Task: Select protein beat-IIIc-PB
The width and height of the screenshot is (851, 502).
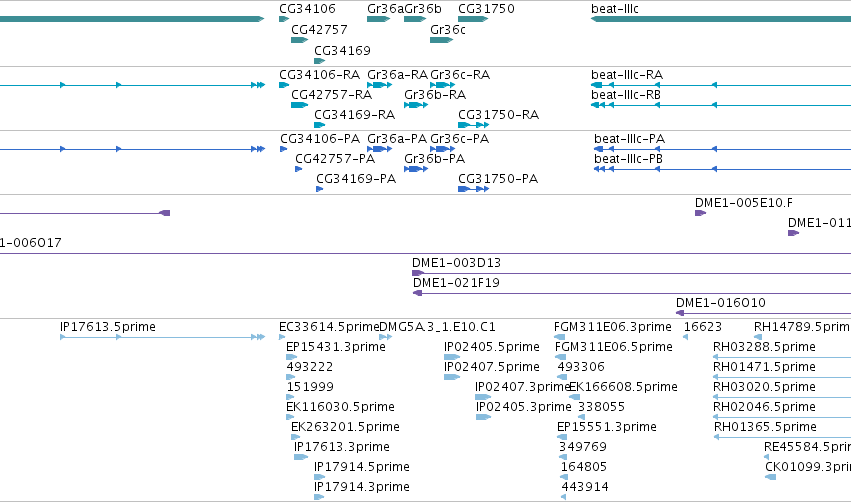Action: click(628, 158)
